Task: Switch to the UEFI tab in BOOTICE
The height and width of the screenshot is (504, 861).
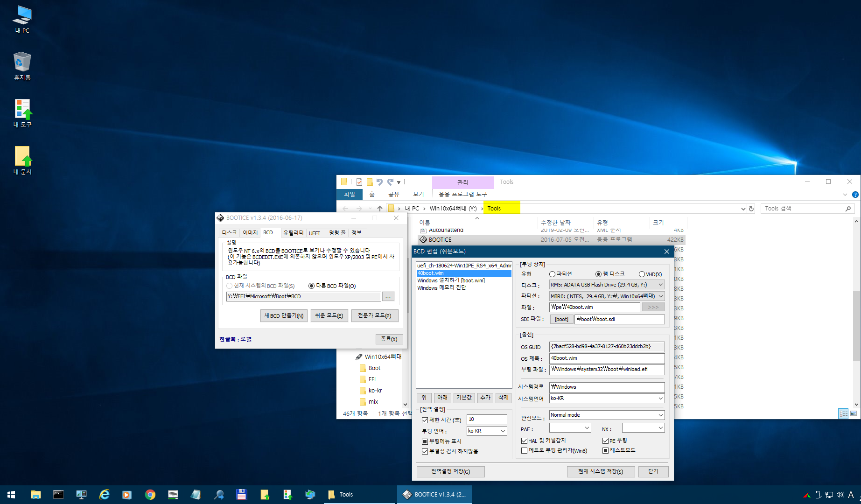Action: pos(315,233)
